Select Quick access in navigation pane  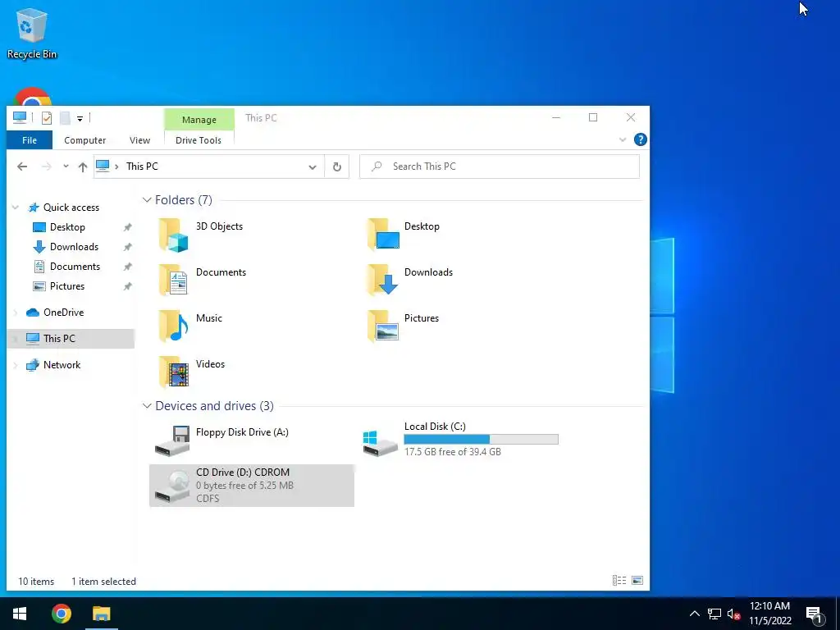click(x=71, y=208)
